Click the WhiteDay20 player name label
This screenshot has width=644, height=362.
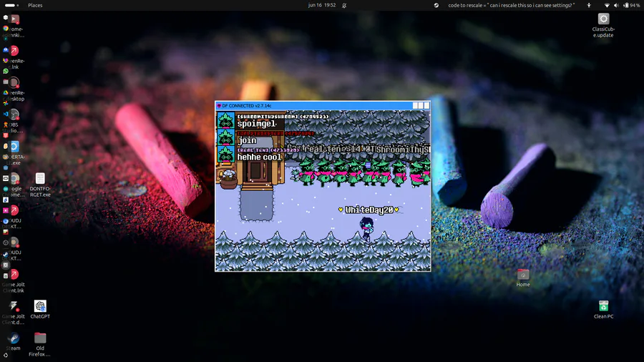[x=369, y=210]
